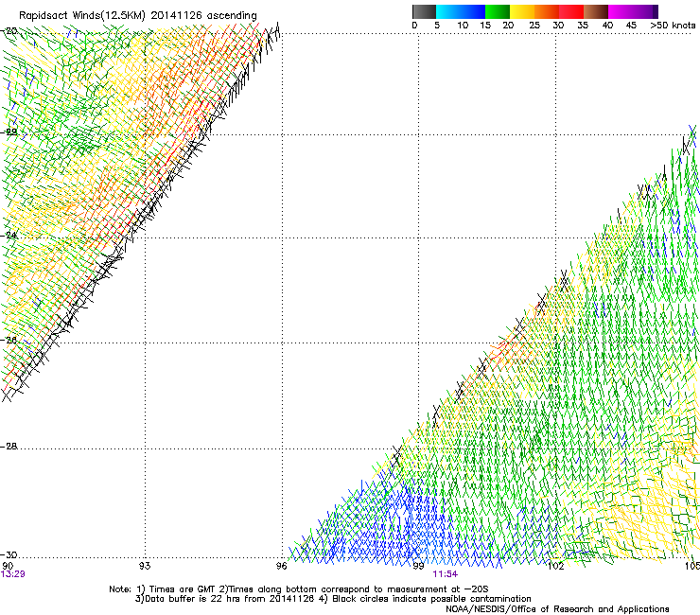Click the purple pass time '11:54'
The height and width of the screenshot is (615, 700).
(446, 574)
